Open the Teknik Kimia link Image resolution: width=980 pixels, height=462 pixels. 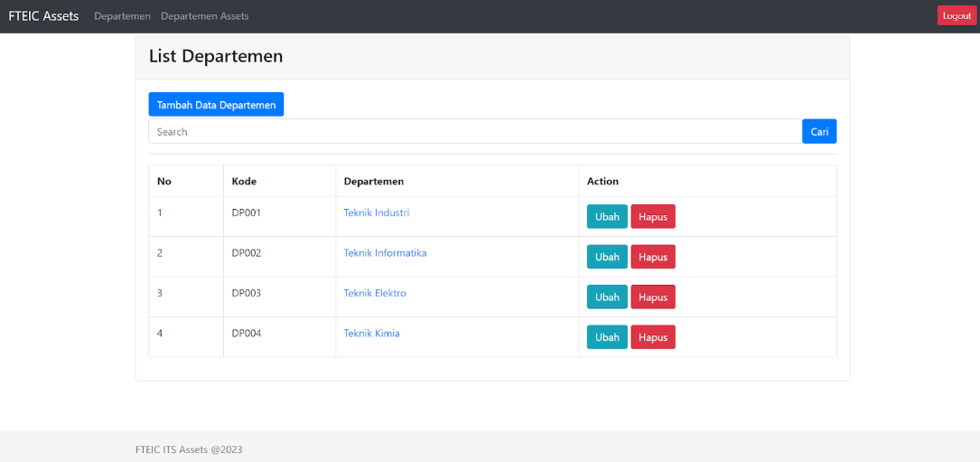[372, 333]
